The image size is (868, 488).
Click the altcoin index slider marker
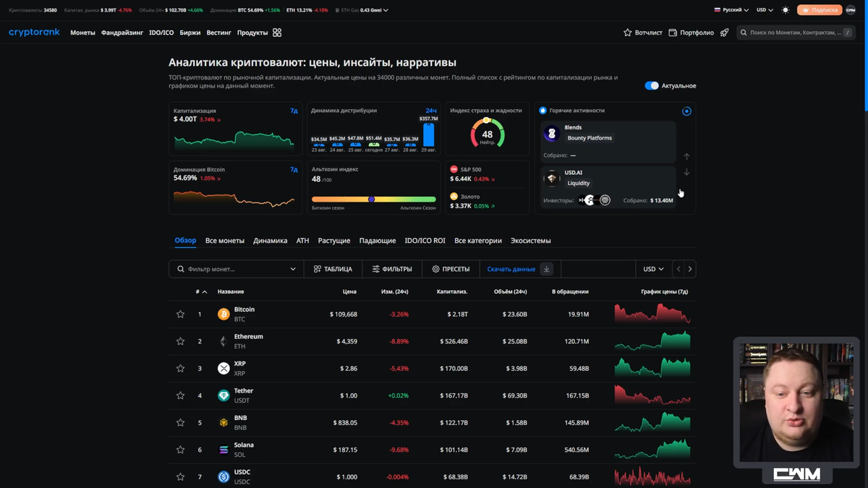pos(371,199)
